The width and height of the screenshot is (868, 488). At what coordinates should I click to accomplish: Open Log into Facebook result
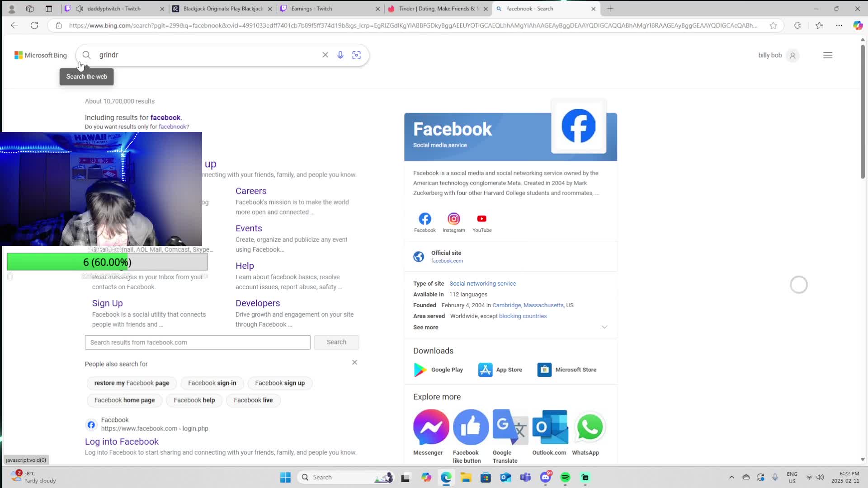coord(122,441)
